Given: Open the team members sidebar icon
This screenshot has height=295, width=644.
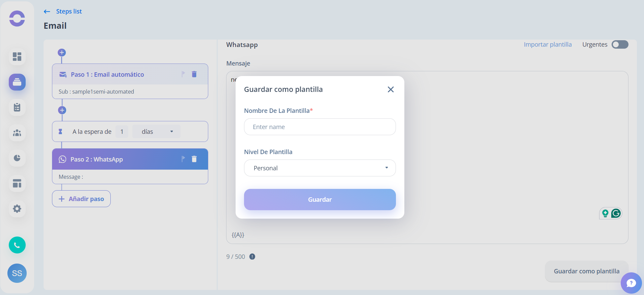Looking at the screenshot, I should click(x=17, y=133).
